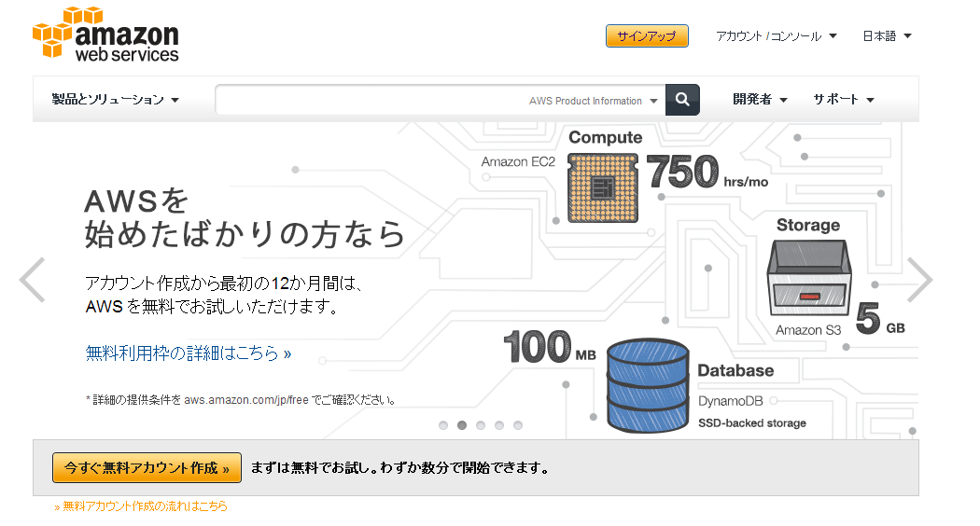
Task: Click the AWSを始めたばかりの方なら headline
Action: 245,218
